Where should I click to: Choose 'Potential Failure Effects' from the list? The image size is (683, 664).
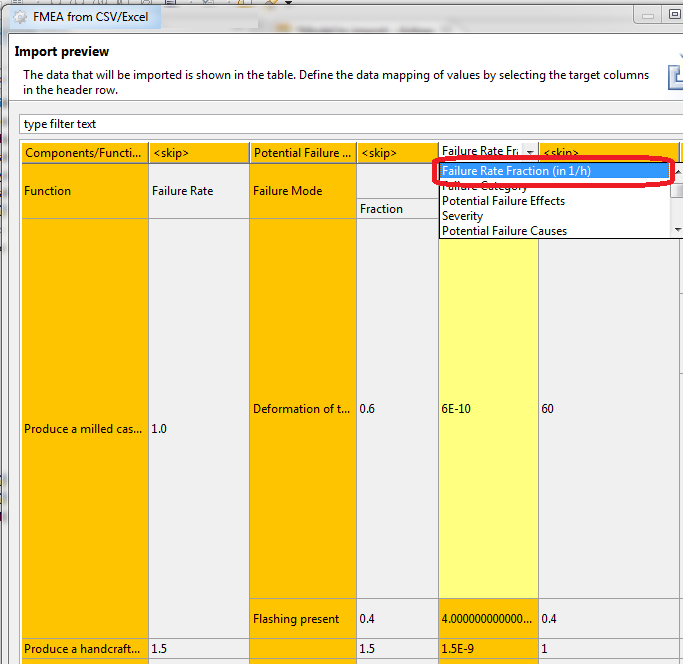503,201
